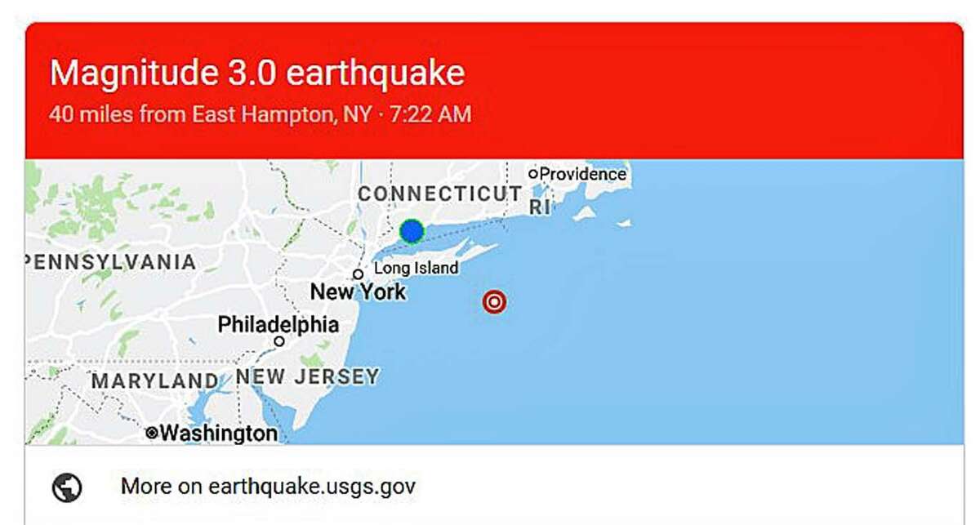The width and height of the screenshot is (980, 525).
Task: Click the New York city name label
Action: point(359,292)
